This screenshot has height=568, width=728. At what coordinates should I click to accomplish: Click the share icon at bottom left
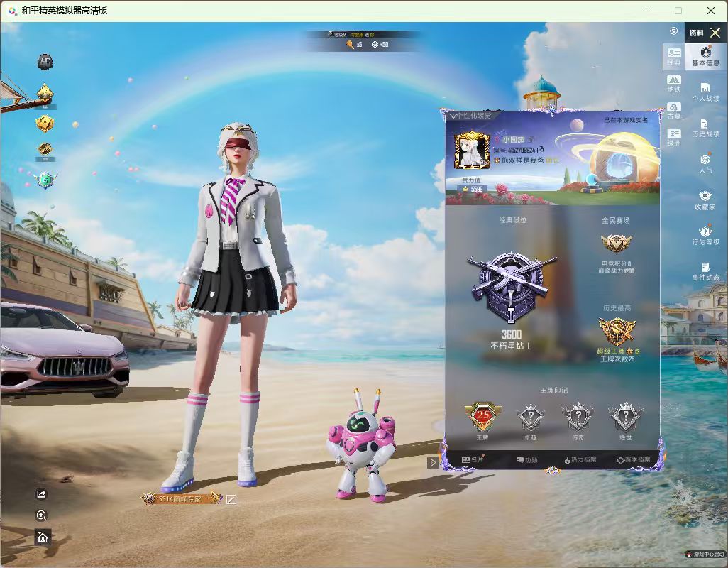41,494
